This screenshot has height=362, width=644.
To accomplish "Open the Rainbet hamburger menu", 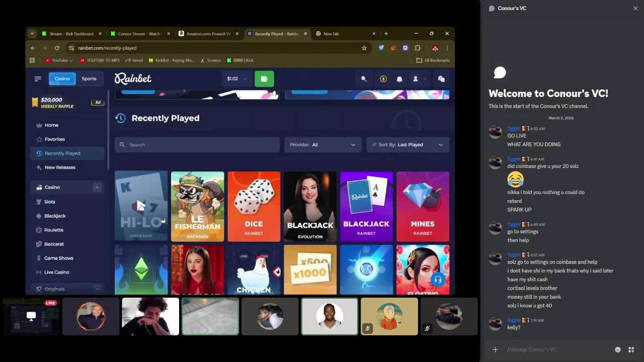I will 38,78.
